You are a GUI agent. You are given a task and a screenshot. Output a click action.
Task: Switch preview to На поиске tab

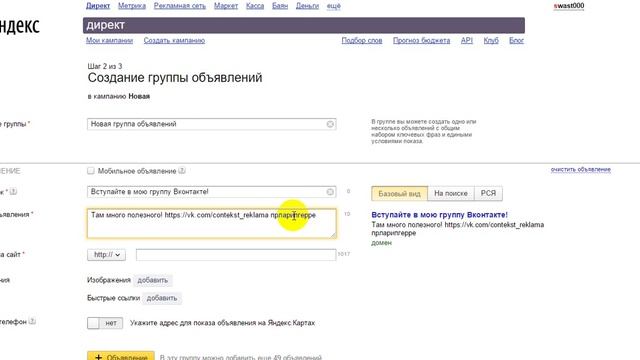click(451, 193)
